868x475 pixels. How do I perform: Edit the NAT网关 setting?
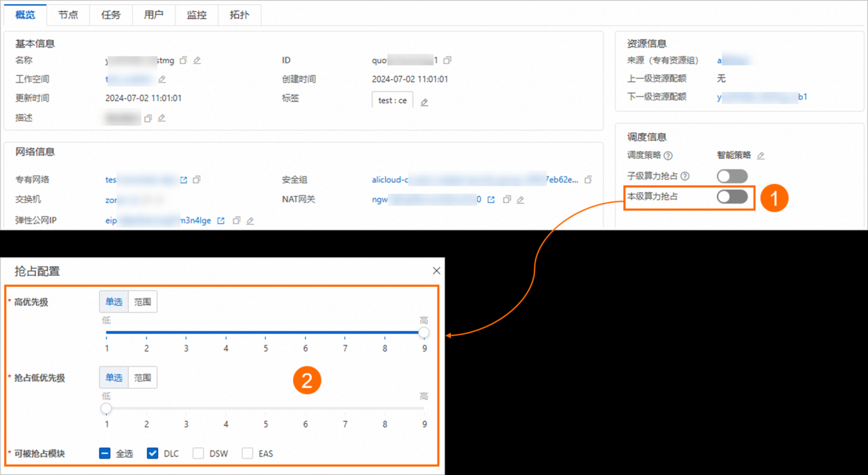[520, 200]
